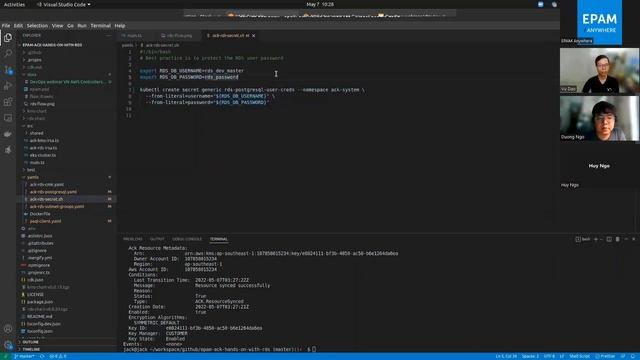Screen dimensions: 640x360
Task: Click UTF-8 encoding in status bar
Action: point(549,356)
